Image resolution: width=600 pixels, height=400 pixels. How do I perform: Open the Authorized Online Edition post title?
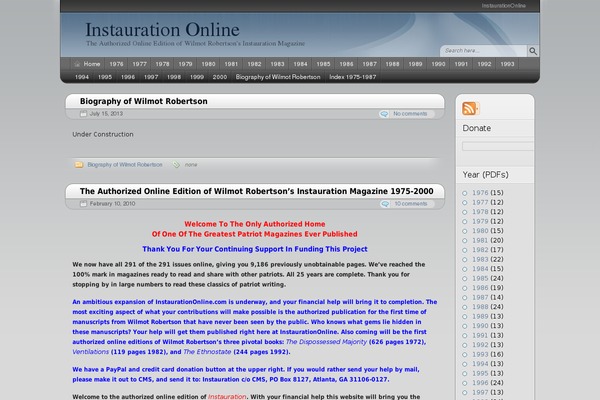coord(256,191)
